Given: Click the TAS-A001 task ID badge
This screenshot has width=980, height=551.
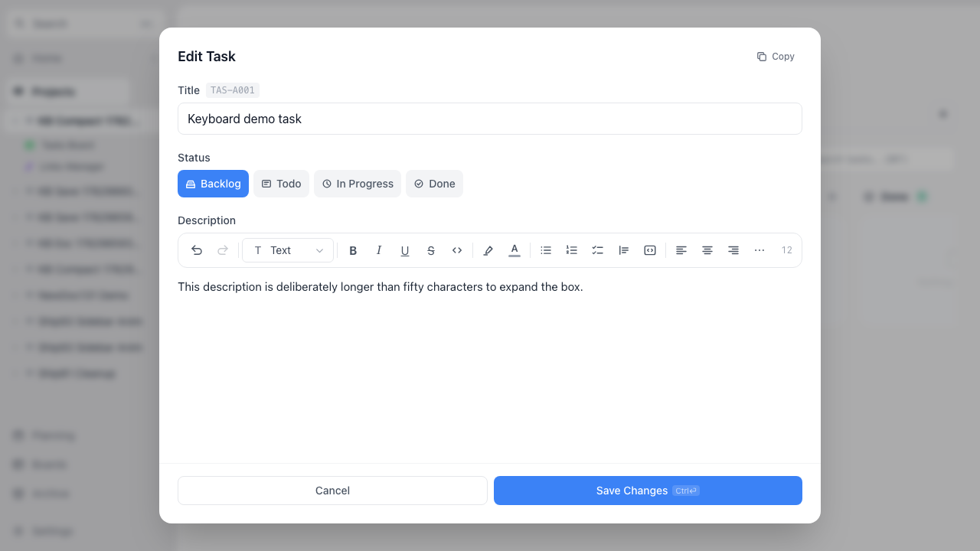Looking at the screenshot, I should click(x=233, y=90).
